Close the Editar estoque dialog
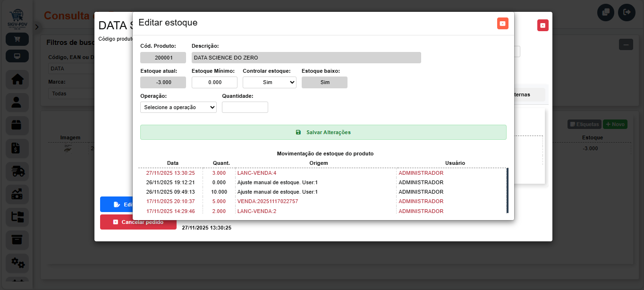The height and width of the screenshot is (290, 644). pos(502,24)
